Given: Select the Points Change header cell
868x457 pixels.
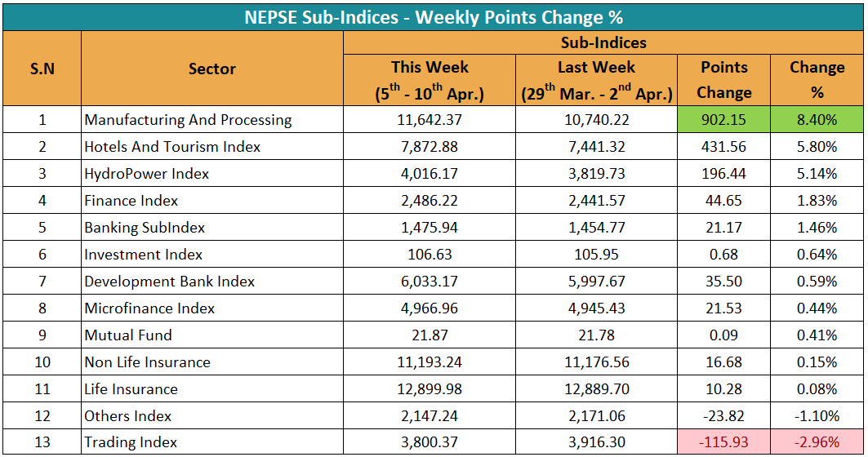Looking at the screenshot, I should click(x=723, y=80).
